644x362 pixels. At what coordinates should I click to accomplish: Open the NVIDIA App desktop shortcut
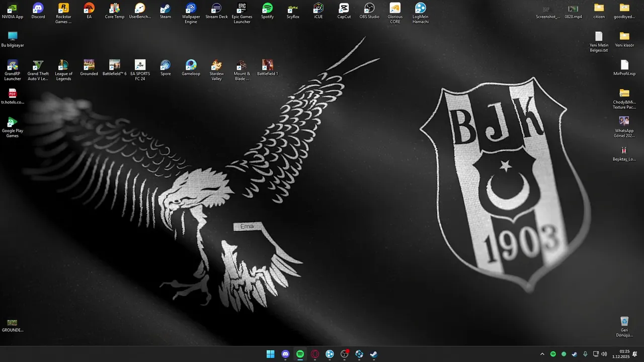(x=13, y=11)
